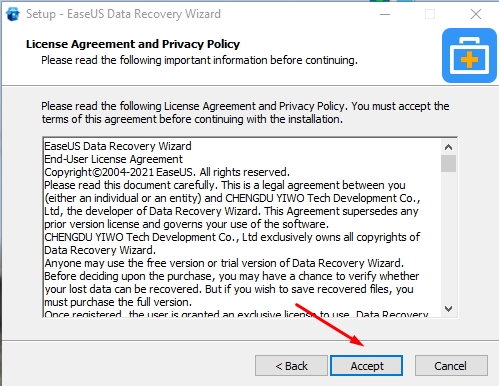Click the greyed-out maximize window button
Image resolution: width=499 pixels, height=386 pixels.
[430, 14]
